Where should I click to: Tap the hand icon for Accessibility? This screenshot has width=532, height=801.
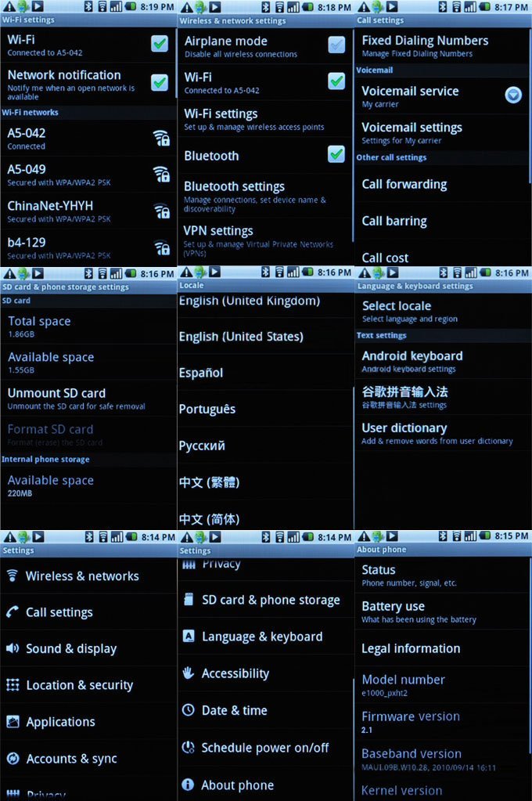tap(188, 673)
